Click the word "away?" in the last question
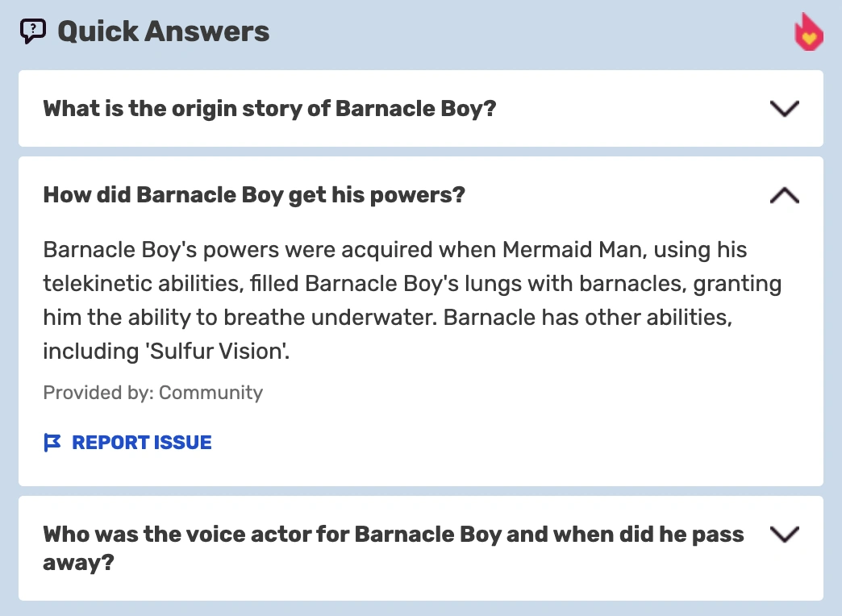 point(78,562)
